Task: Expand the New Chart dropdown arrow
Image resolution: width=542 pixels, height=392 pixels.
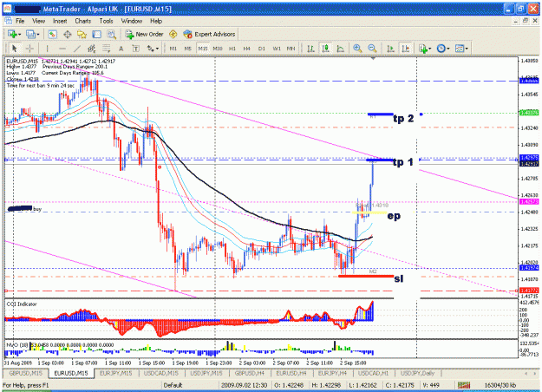Action: pyautogui.click(x=20, y=34)
